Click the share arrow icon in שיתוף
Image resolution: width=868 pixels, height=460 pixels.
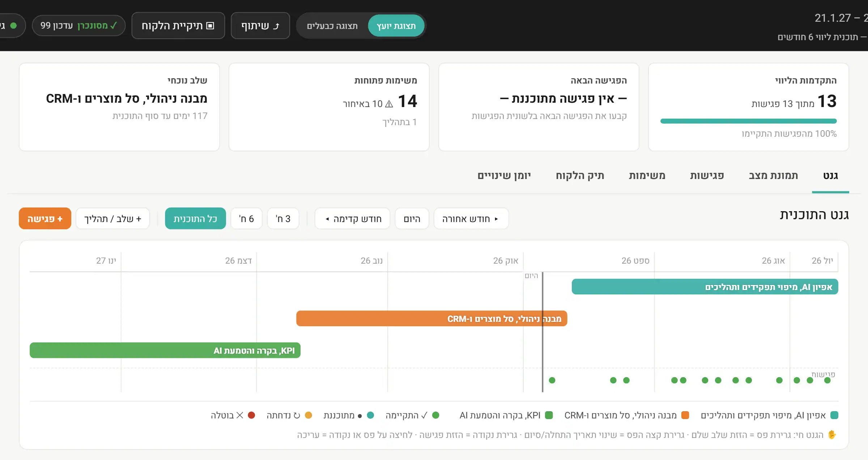coord(276,26)
